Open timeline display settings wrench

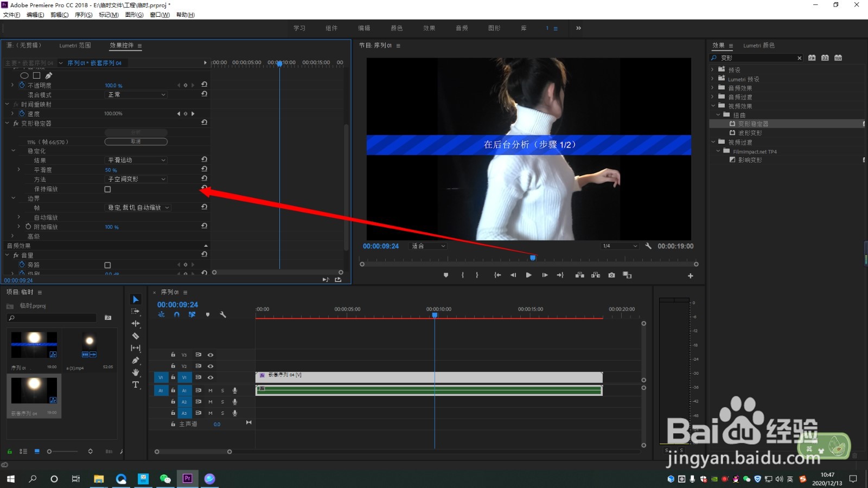[222, 314]
